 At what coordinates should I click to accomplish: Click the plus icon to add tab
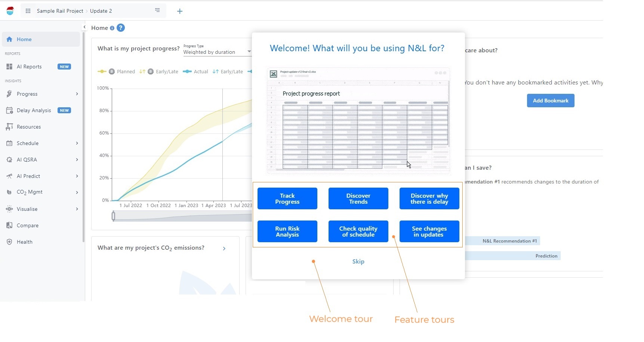[x=180, y=11]
